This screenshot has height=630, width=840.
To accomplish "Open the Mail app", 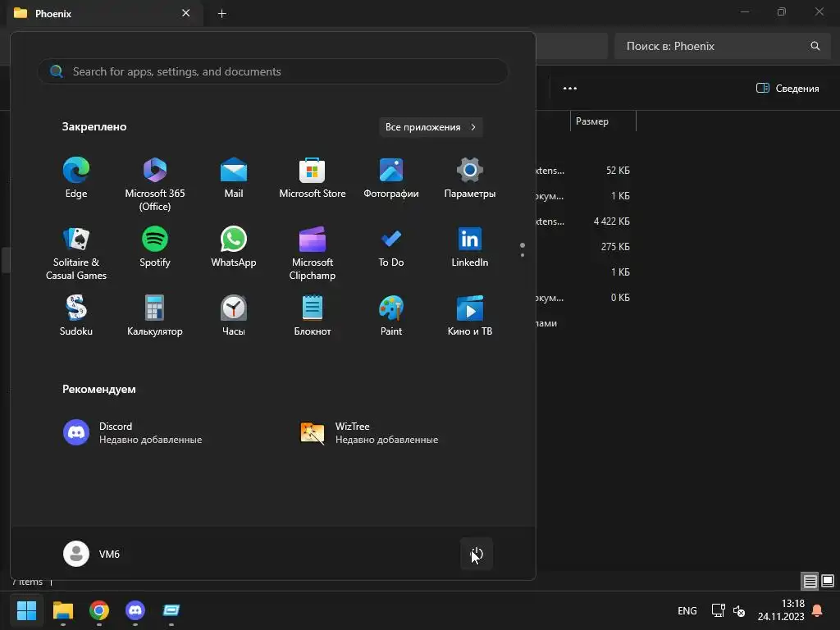I will pos(234,178).
